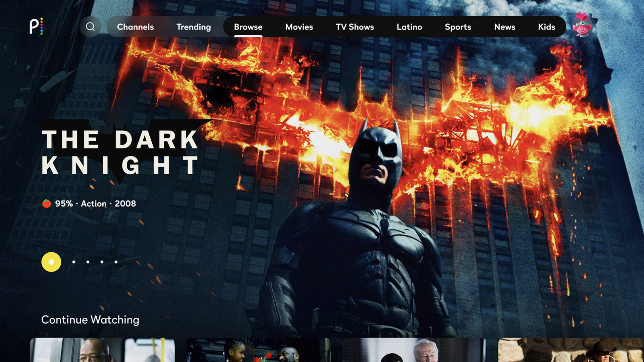Jump to the fifth carousel dot

pos(116,262)
